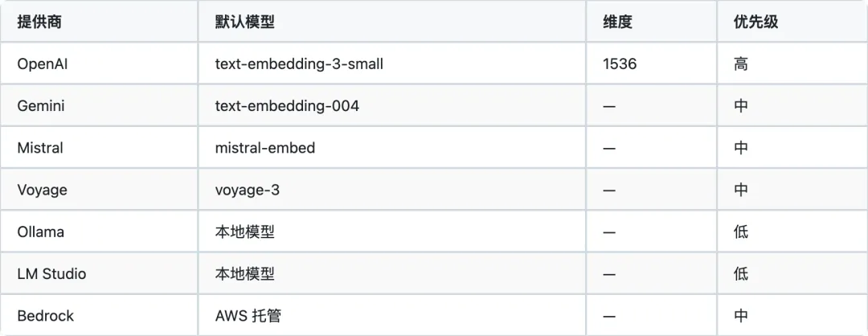Click the voyage-3 model cell
Screen dimensions: 868x336
tap(247, 190)
